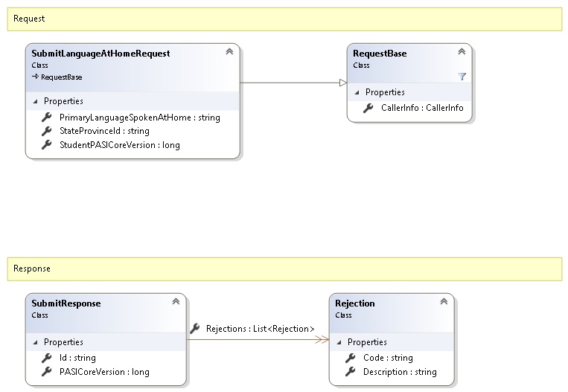
Task: Click wrench icon on Rejections association label
Action: (x=195, y=328)
